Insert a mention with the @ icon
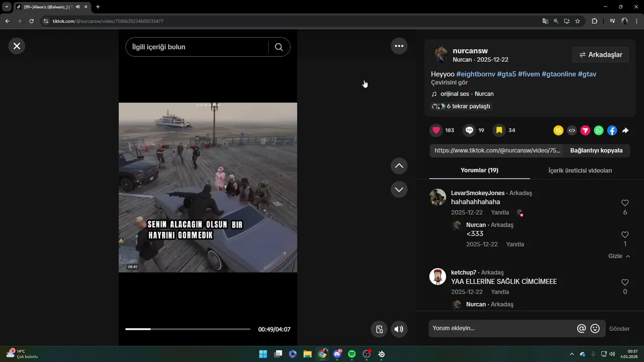 tap(581, 328)
